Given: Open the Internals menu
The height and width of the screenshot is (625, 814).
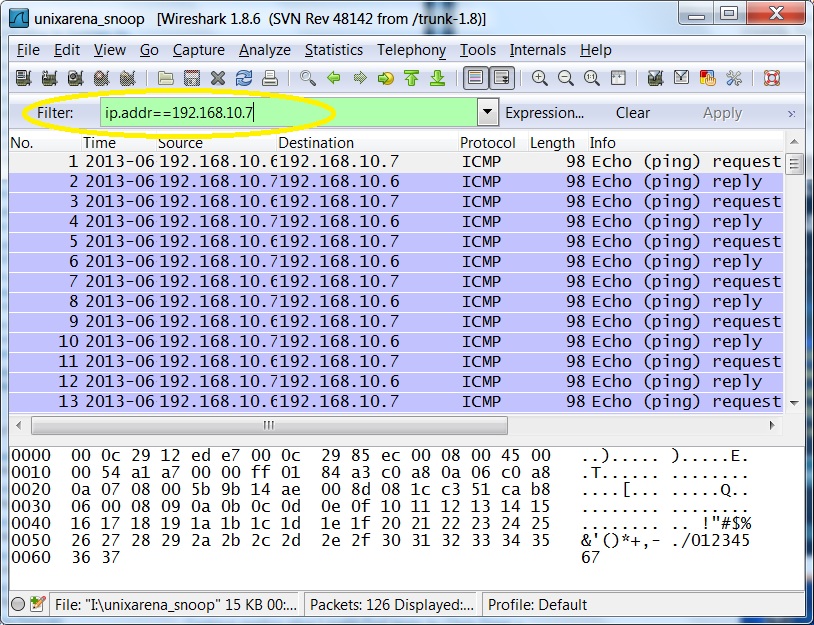Looking at the screenshot, I should click(x=538, y=50).
